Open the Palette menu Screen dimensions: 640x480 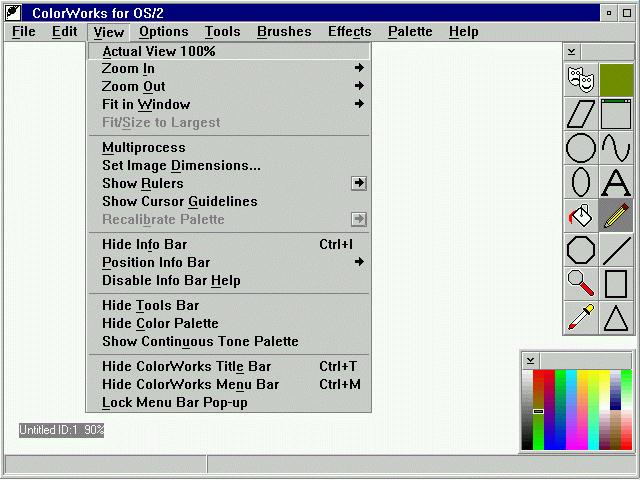pos(410,31)
